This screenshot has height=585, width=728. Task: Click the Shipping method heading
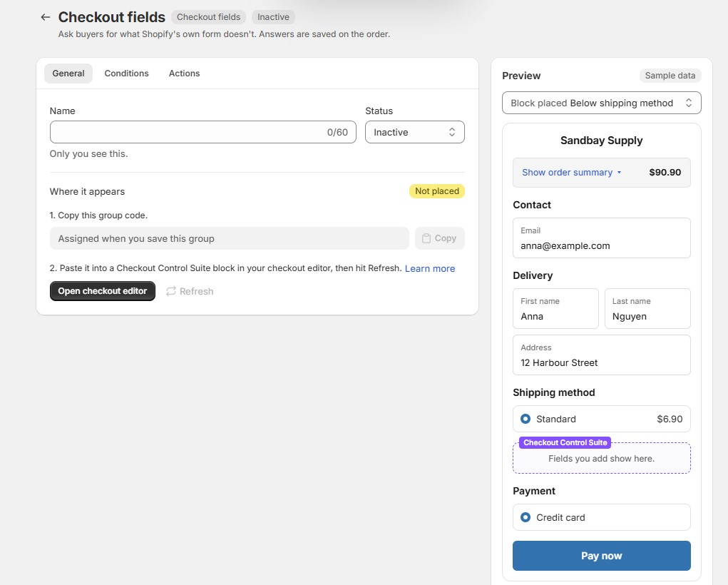pyautogui.click(x=554, y=392)
